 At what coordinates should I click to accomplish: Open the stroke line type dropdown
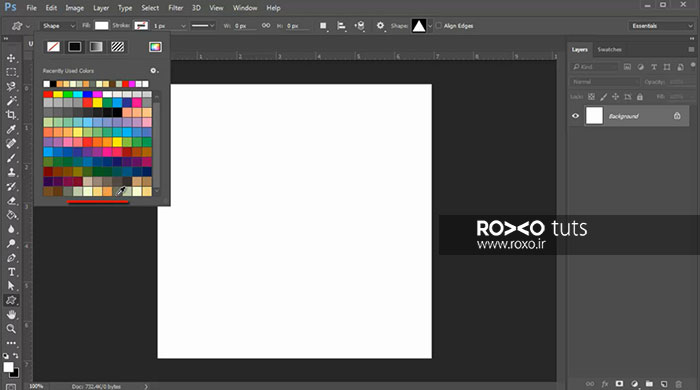[x=203, y=26]
